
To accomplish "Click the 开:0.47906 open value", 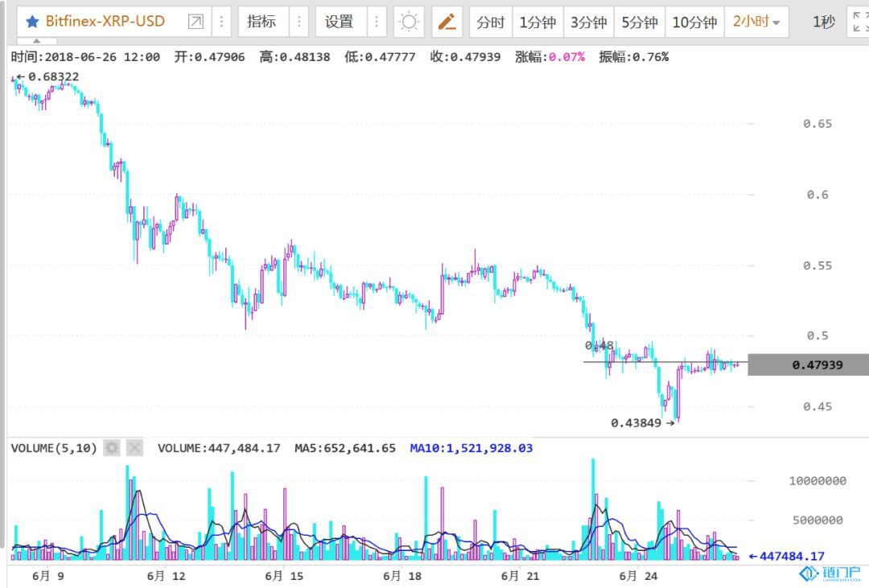I will point(209,56).
